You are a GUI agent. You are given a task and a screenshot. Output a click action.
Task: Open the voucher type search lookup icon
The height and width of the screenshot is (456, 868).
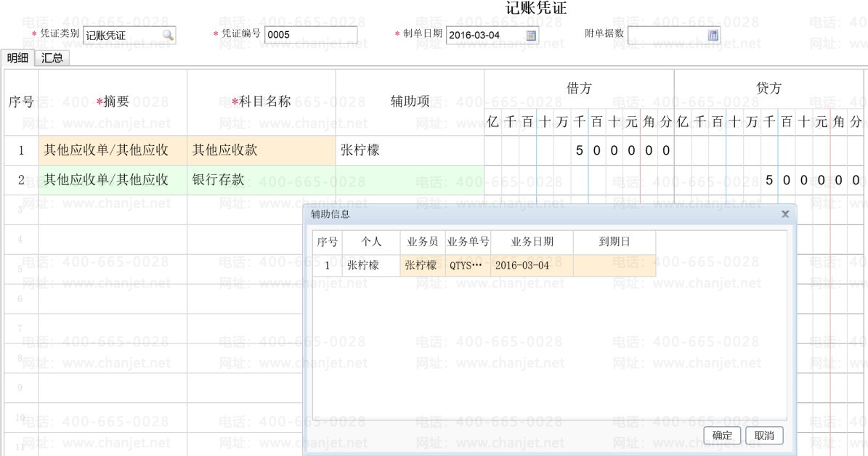point(168,36)
